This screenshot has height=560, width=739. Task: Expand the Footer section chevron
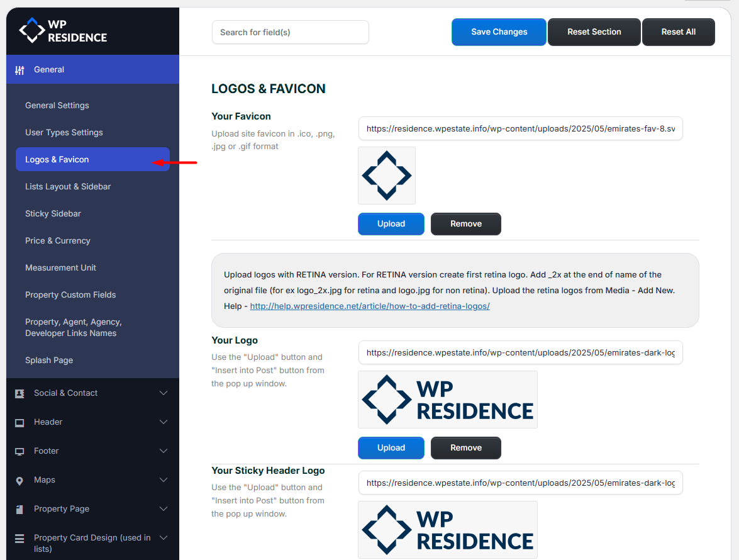click(x=164, y=451)
